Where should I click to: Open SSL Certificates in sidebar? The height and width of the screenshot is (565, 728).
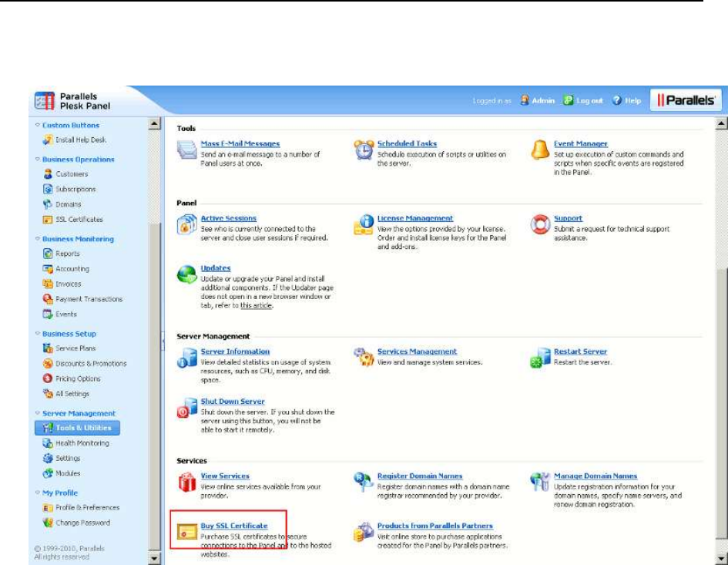pyautogui.click(x=79, y=220)
